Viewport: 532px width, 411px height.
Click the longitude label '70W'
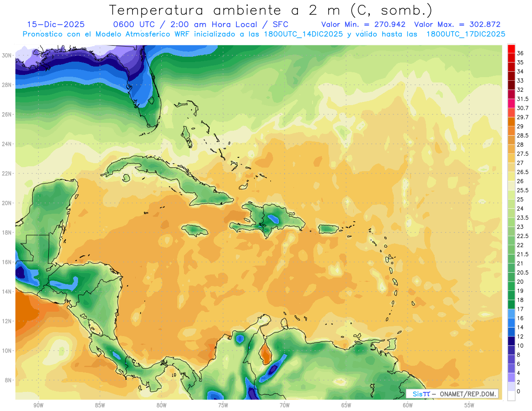click(x=285, y=406)
